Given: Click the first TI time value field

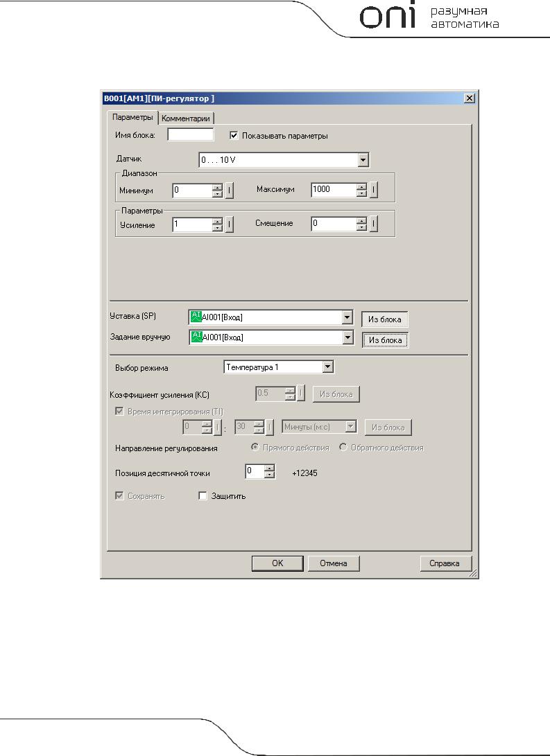Looking at the screenshot, I should [192, 427].
